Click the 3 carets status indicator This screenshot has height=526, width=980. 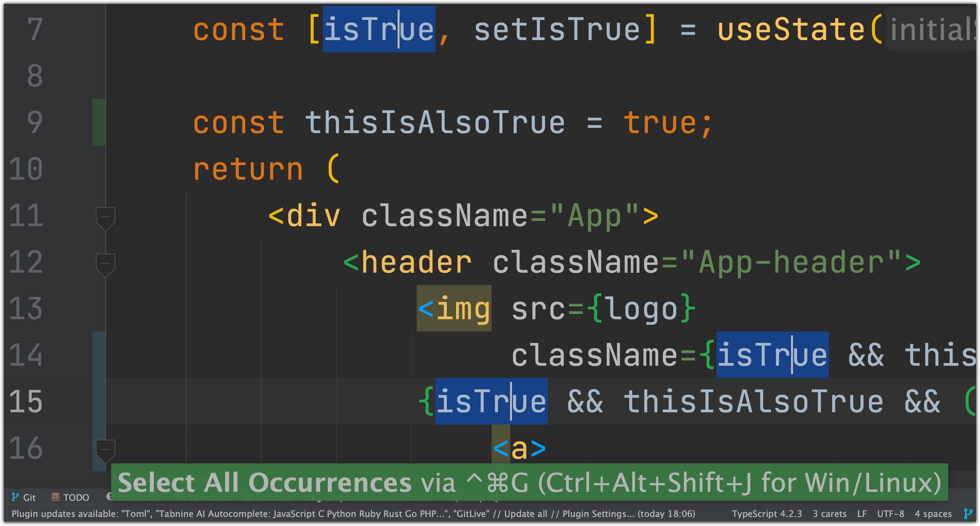(829, 513)
